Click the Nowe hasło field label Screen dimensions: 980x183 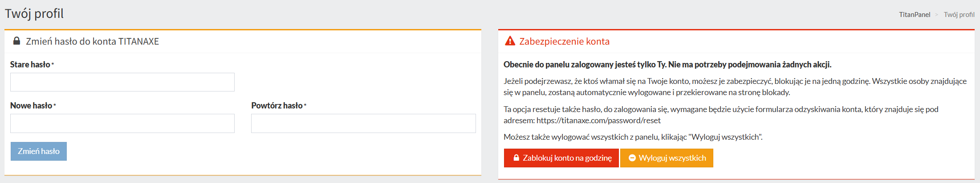click(x=31, y=106)
